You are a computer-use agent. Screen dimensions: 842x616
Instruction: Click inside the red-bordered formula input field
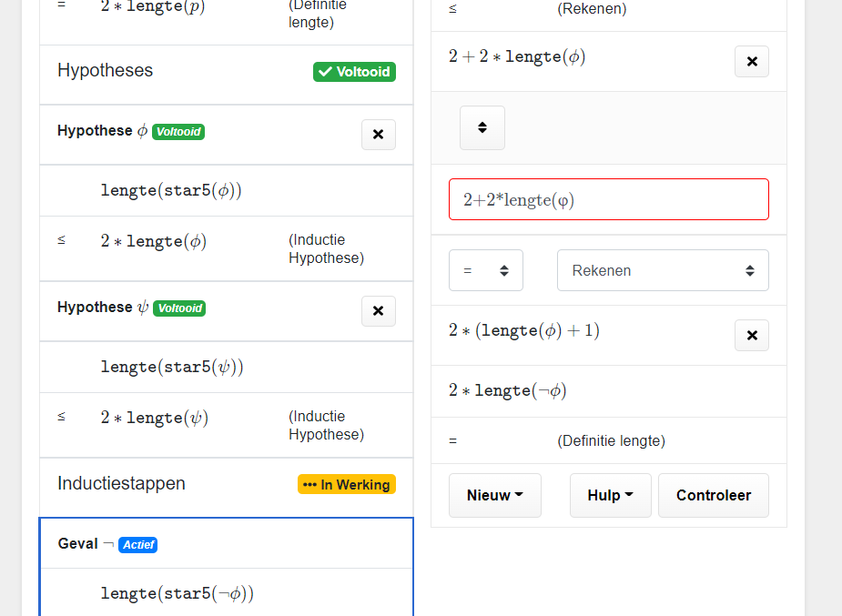(x=608, y=198)
